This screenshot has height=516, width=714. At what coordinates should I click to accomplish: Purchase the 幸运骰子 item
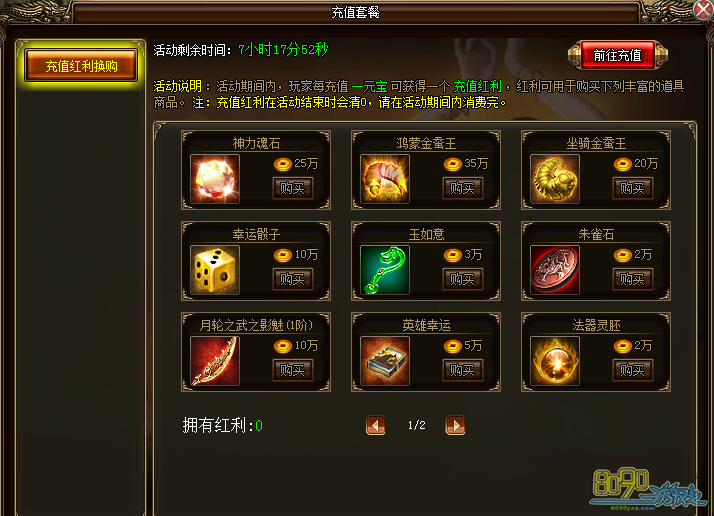292,279
